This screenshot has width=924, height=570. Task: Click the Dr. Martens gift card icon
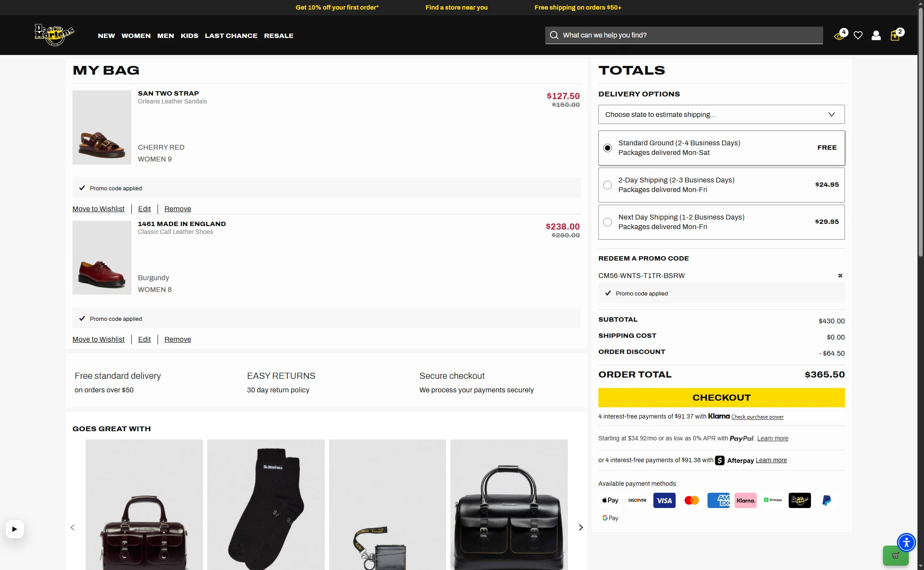pos(800,501)
